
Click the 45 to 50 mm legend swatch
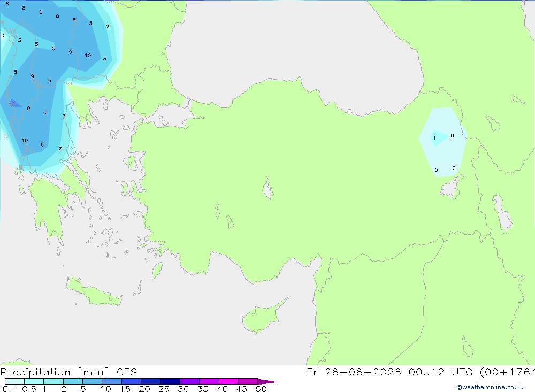point(248,381)
